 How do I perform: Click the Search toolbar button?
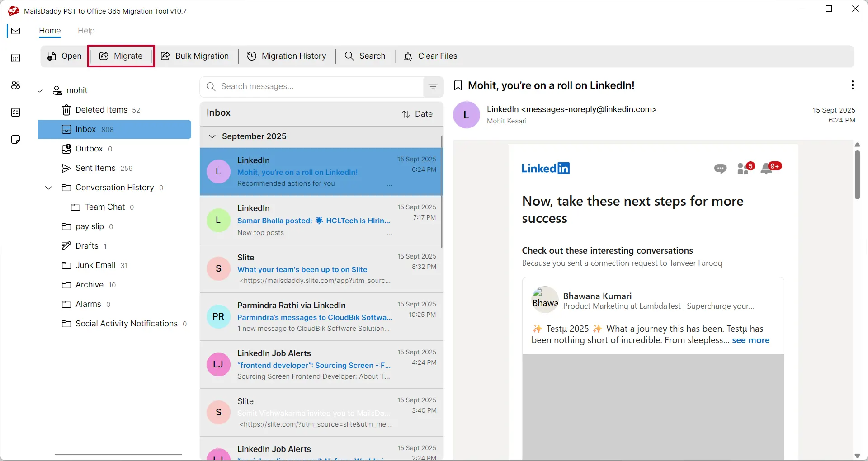pyautogui.click(x=365, y=56)
